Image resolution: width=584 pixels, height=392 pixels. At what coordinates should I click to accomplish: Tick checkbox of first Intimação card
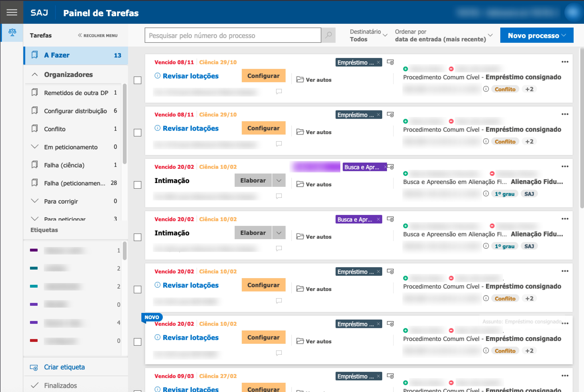pos(137,185)
